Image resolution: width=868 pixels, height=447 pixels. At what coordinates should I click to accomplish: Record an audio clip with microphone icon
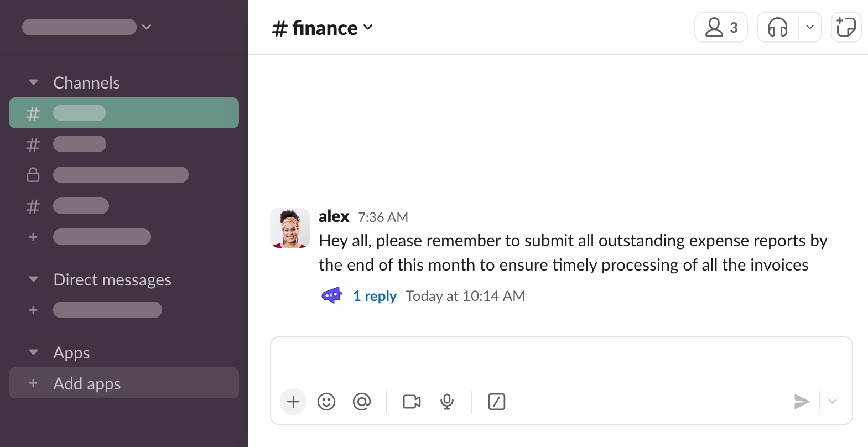coord(447,402)
